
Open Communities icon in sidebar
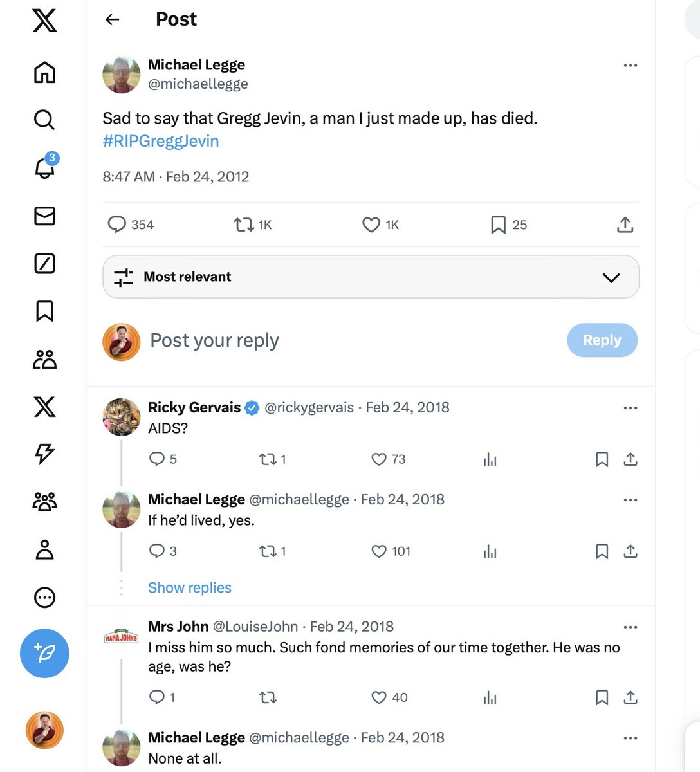click(x=44, y=359)
